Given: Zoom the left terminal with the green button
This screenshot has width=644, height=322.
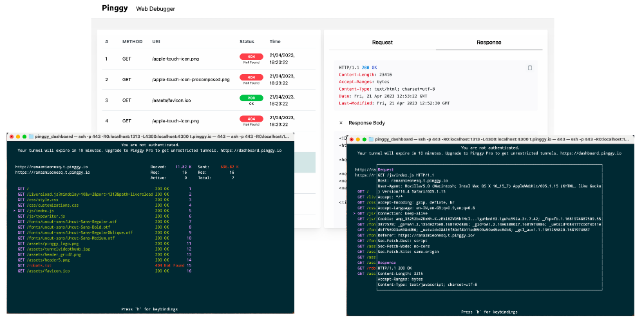Looking at the screenshot, I should click(x=24, y=137).
